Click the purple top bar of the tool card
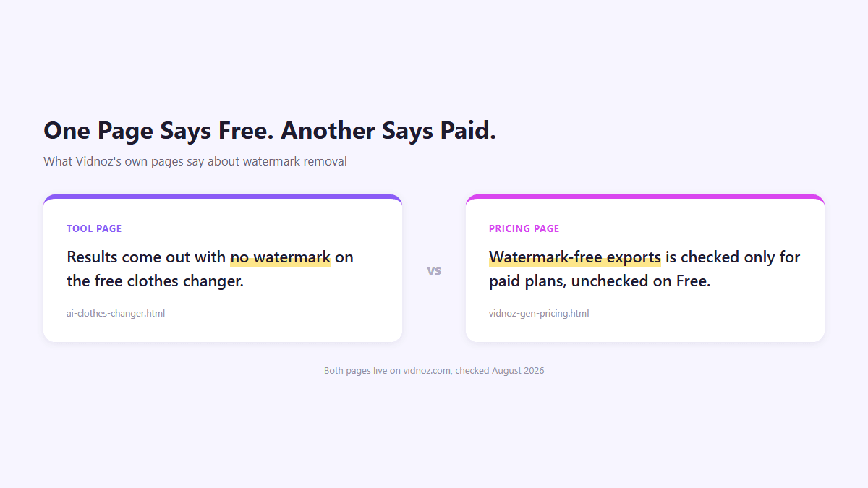The height and width of the screenshot is (488, 868). click(223, 197)
